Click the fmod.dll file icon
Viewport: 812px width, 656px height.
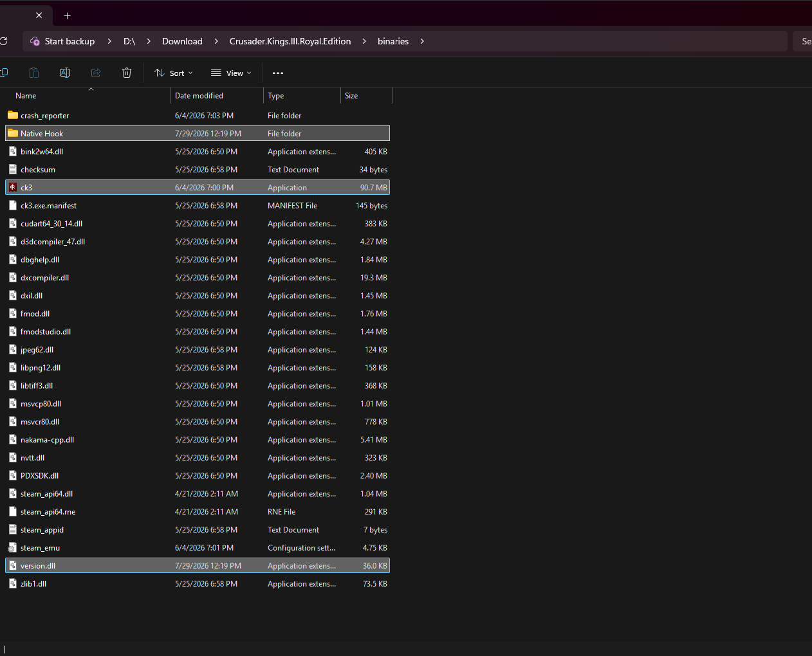point(13,314)
